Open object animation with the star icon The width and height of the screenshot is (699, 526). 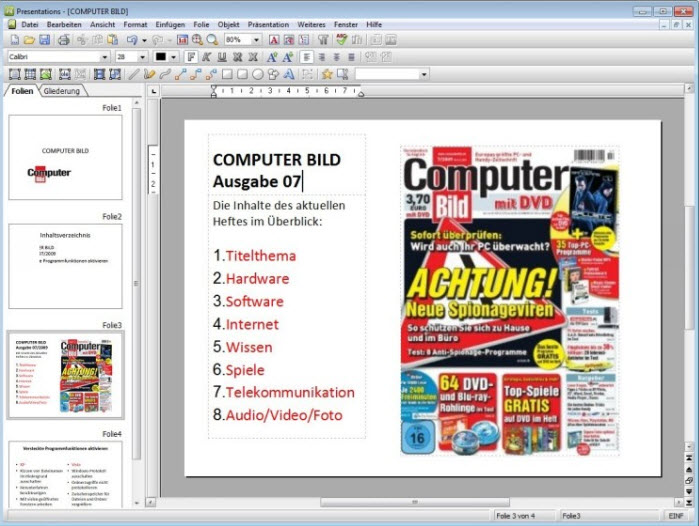point(327,74)
